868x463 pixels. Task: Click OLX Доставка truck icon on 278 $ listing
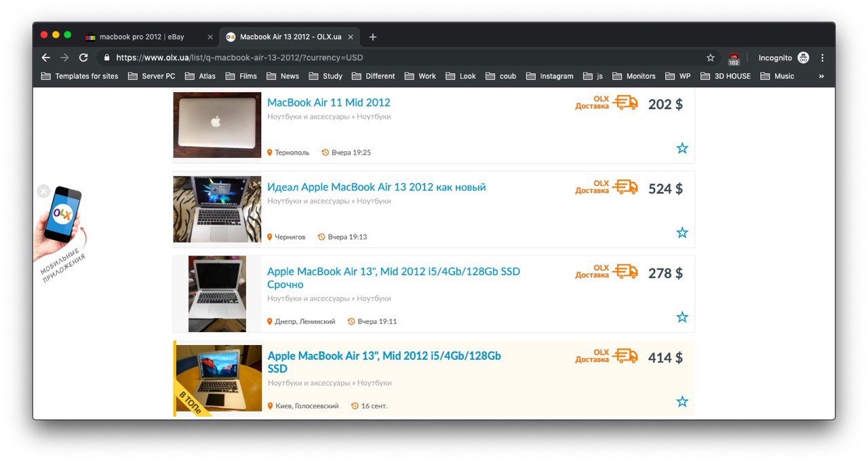[625, 271]
